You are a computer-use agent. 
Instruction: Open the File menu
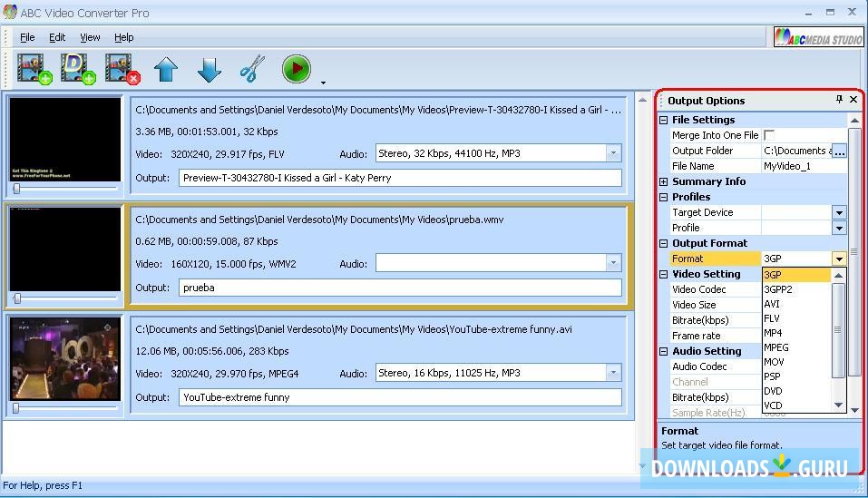27,37
